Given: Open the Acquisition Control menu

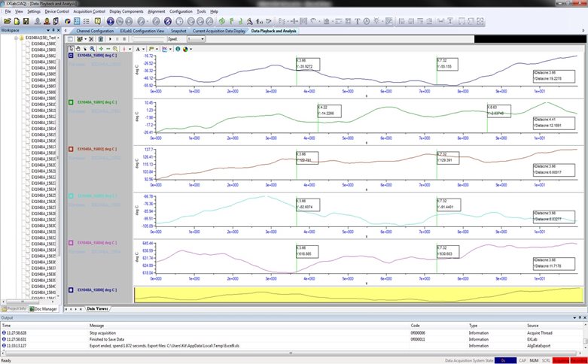Looking at the screenshot, I should [90, 12].
